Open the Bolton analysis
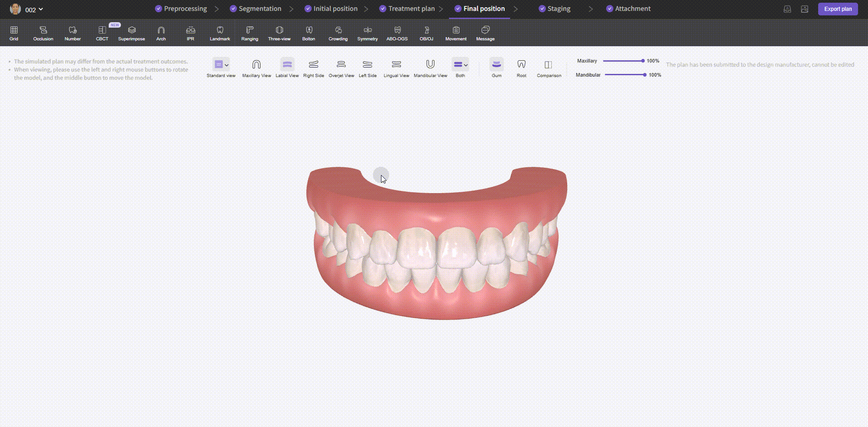 (309, 33)
